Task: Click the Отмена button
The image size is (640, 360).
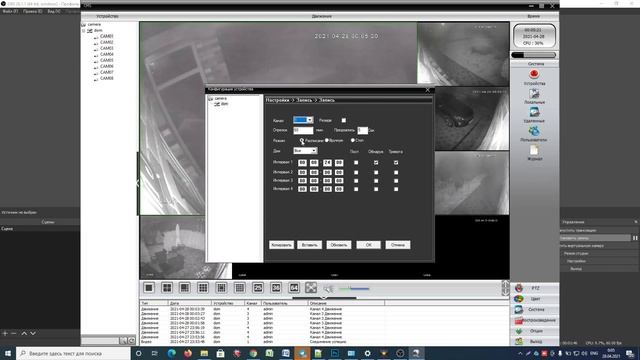Action: pos(398,245)
